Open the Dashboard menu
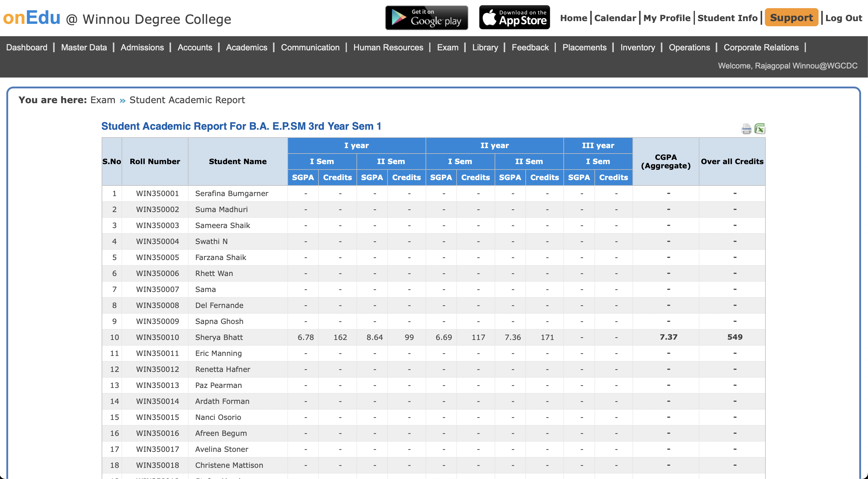 coord(27,48)
